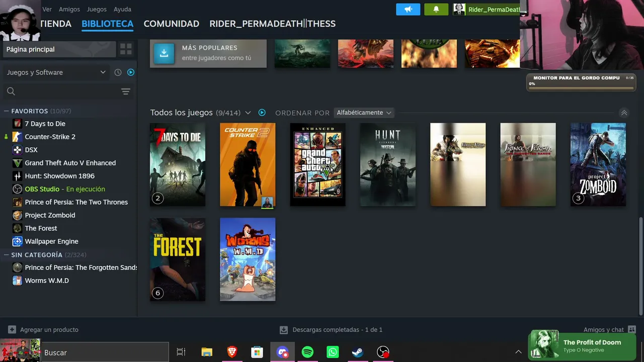Switch to Discord in the taskbar
Image resolution: width=644 pixels, height=362 pixels.
click(282, 352)
